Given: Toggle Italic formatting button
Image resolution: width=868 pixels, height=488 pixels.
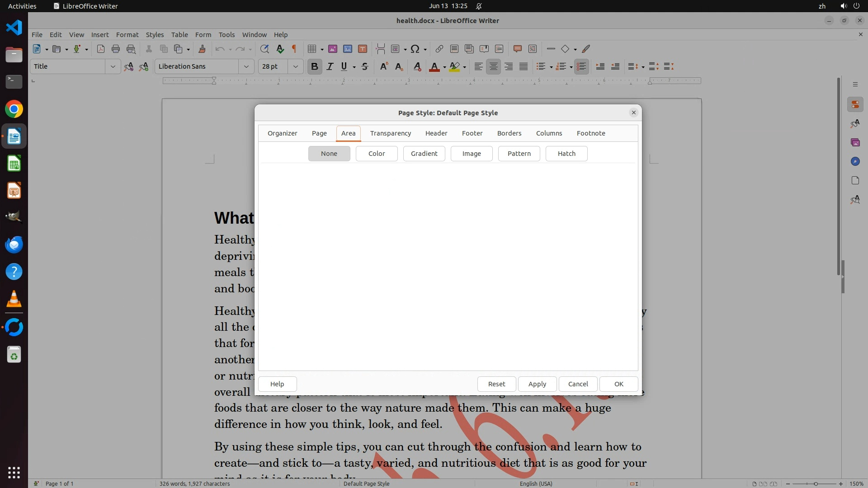Looking at the screenshot, I should pyautogui.click(x=330, y=67).
